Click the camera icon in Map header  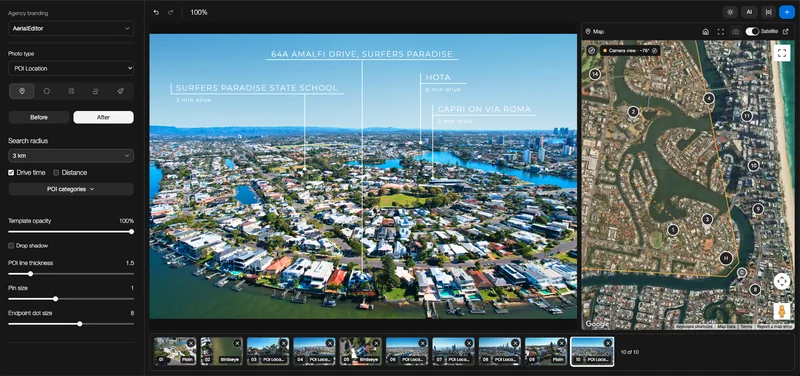(735, 32)
